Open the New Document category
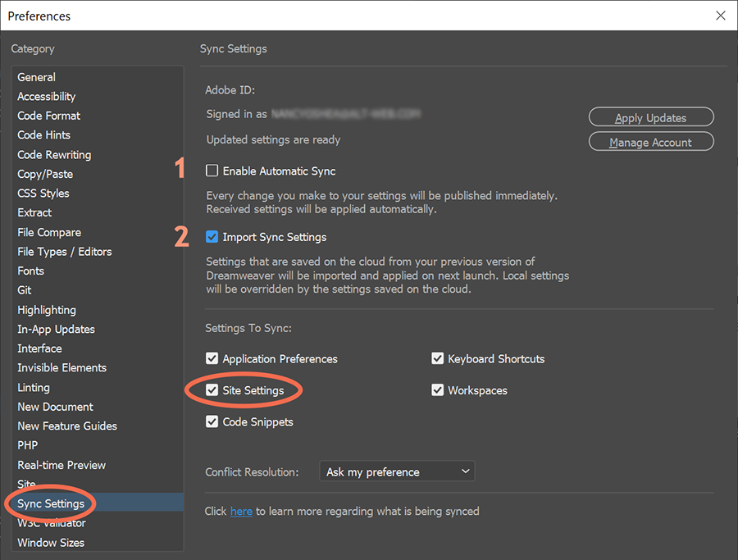Image resolution: width=738 pixels, height=560 pixels. click(x=98, y=407)
